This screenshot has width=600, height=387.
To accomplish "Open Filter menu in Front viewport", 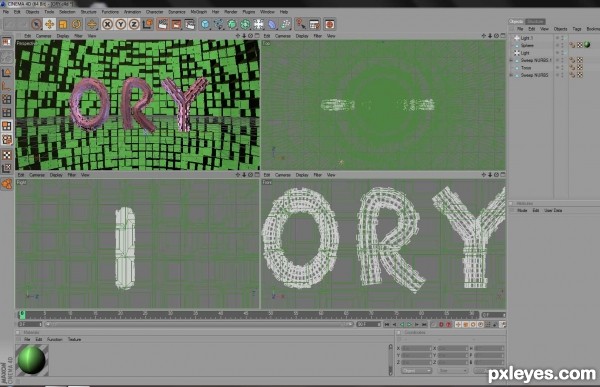I will coord(318,175).
